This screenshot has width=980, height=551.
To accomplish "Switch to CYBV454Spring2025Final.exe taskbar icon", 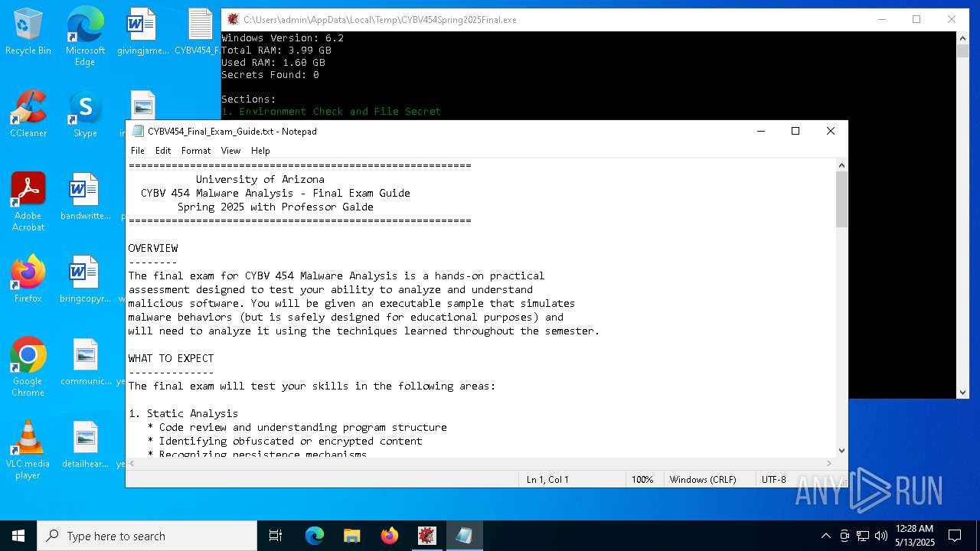I will click(427, 536).
